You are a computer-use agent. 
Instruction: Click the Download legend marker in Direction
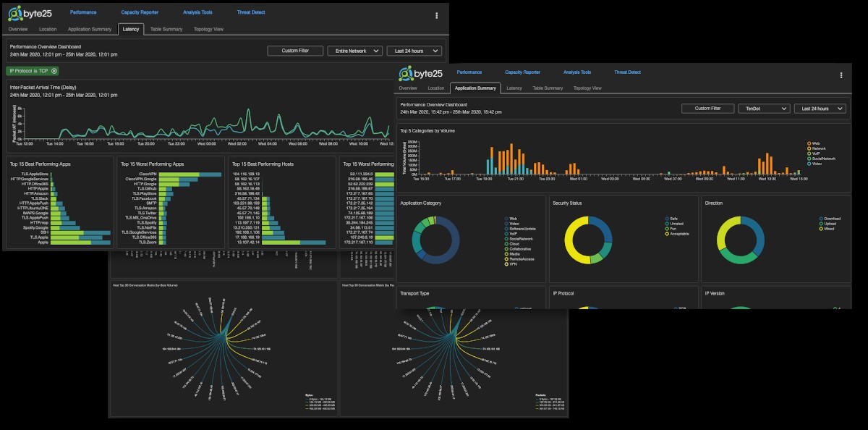tap(820, 218)
